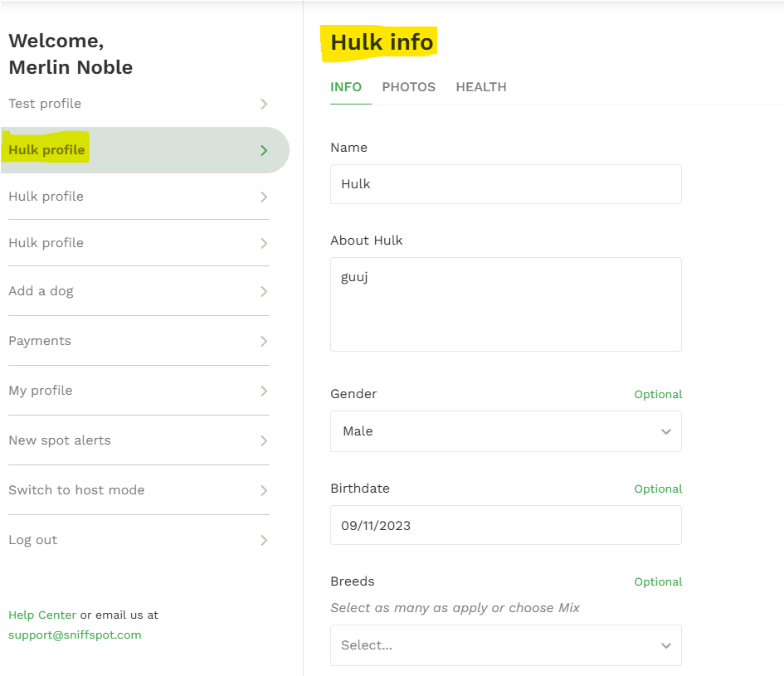Click the Breeds Optional label
The image size is (784, 676).
tap(658, 582)
